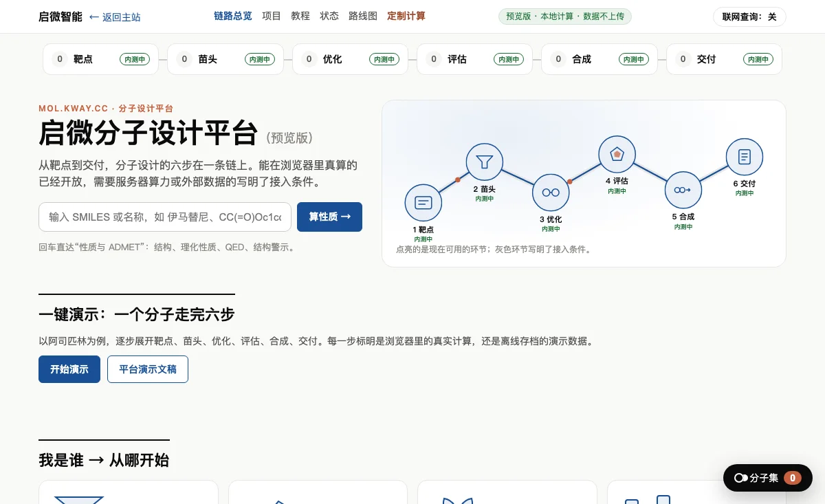Click the 评估 pentagon icon in the diagram
825x504 pixels.
[x=617, y=154]
